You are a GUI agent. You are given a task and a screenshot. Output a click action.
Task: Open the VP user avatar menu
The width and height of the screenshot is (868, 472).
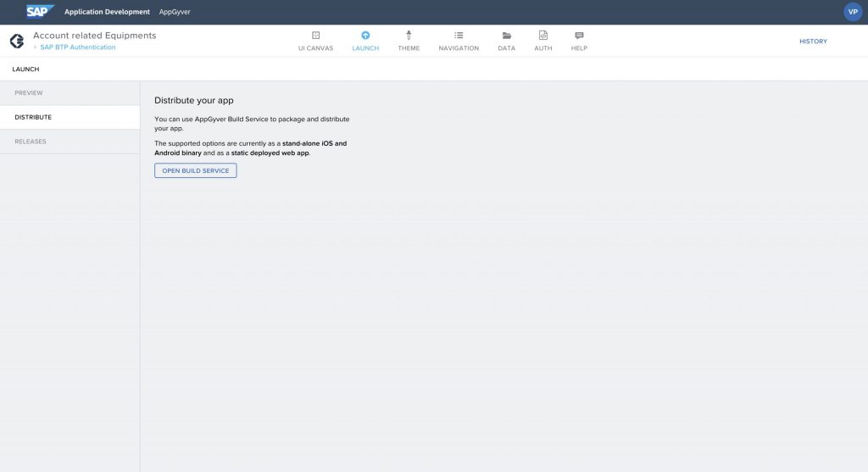[x=853, y=12]
